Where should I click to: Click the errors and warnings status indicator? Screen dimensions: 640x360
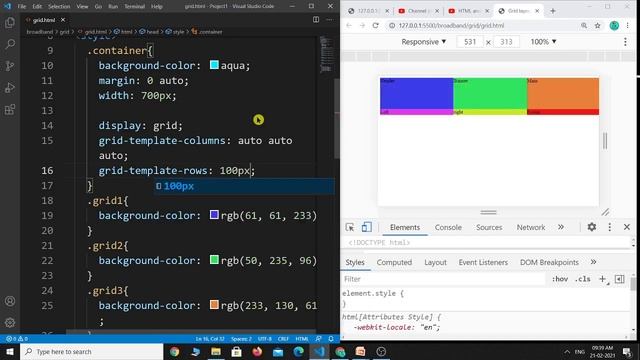coord(17,339)
